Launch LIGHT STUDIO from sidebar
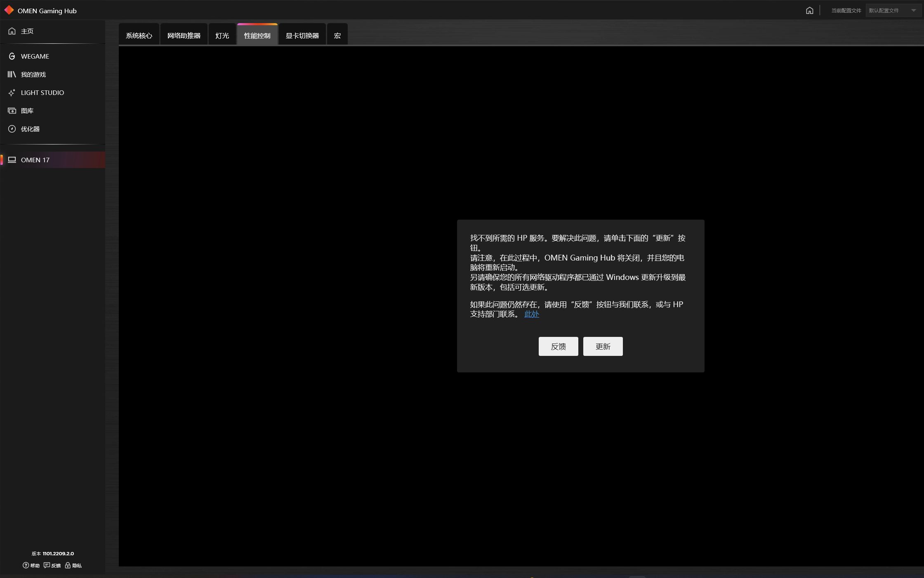 (52, 92)
